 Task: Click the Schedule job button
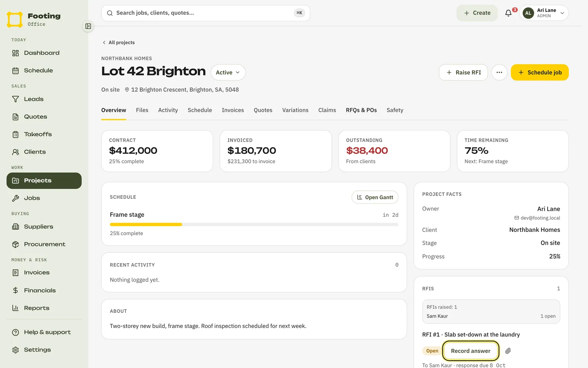(539, 72)
